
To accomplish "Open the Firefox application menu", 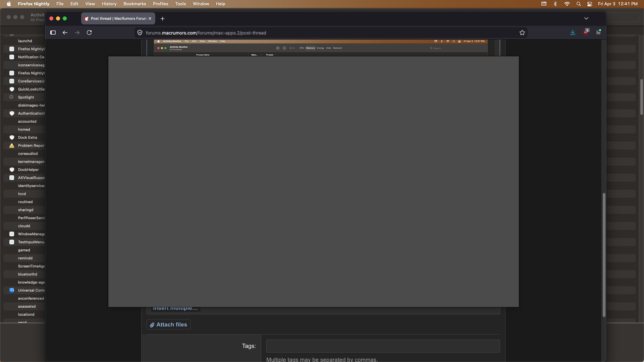I will pos(598,32).
